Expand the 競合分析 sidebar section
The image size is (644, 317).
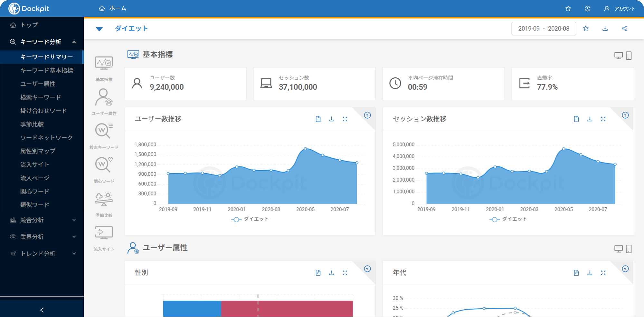42,220
